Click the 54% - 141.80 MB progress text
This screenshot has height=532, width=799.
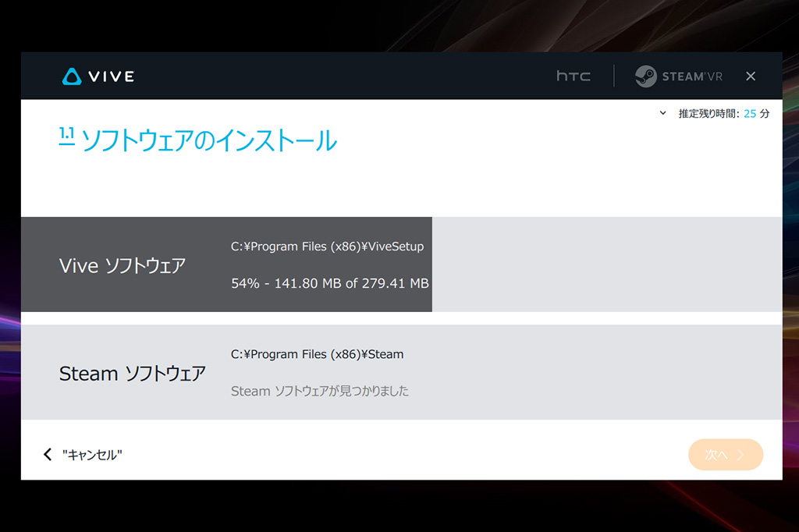(330, 283)
